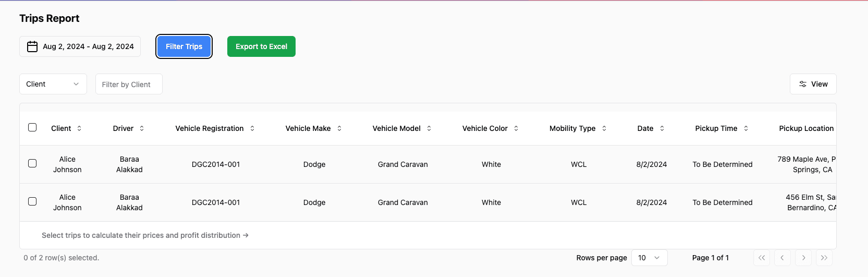Sort table by Client column arrows
The width and height of the screenshot is (868, 277).
click(x=79, y=128)
